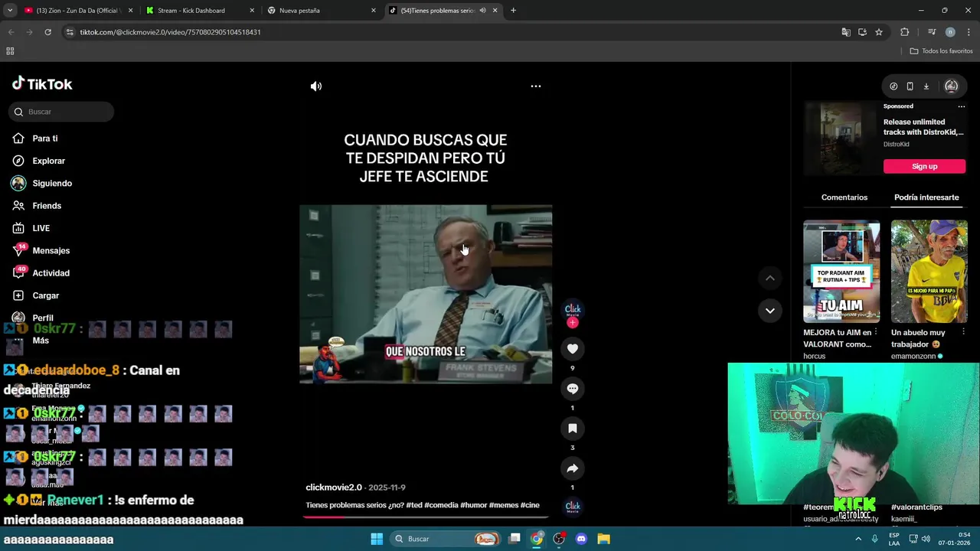
Task: Open the TikTok coins icon in header
Action: tap(893, 86)
